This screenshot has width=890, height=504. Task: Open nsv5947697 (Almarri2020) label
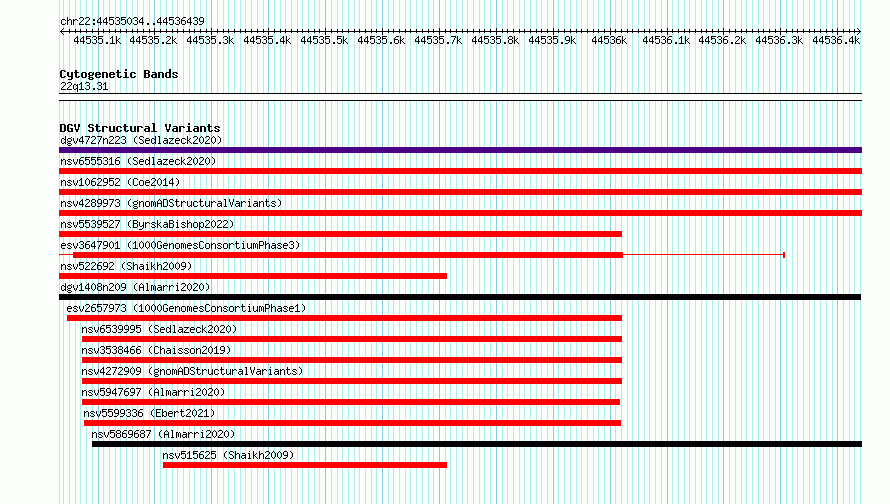click(153, 392)
